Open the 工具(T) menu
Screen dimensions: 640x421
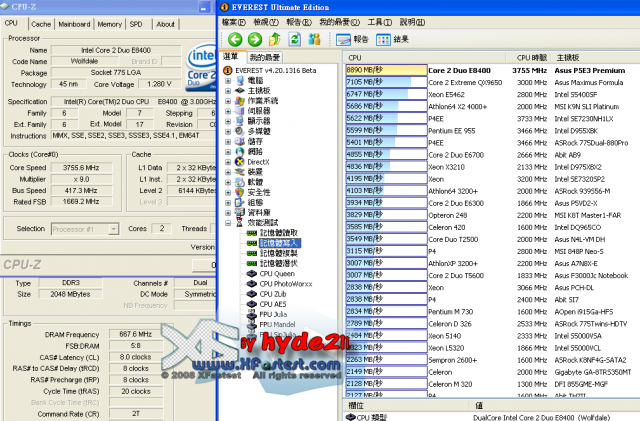click(380, 22)
